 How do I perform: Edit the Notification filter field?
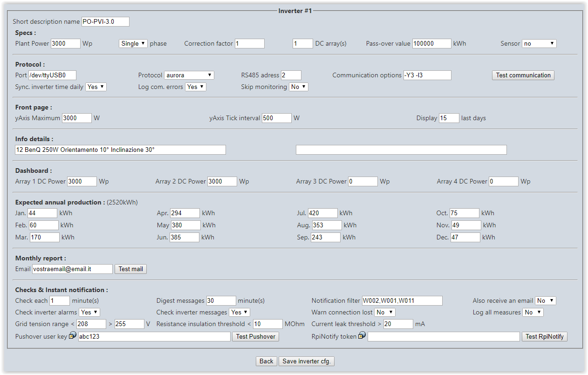pyautogui.click(x=402, y=300)
